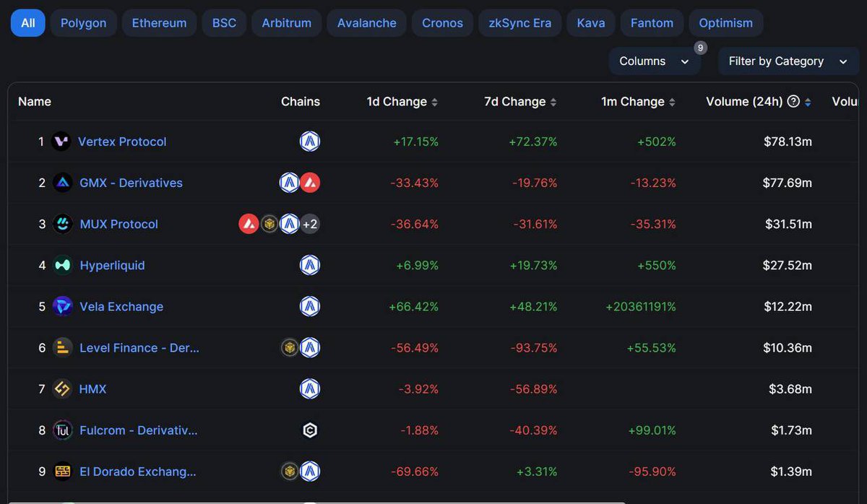Switch to the Avalanche chain tab
Viewport: 867px width, 504px height.
click(x=367, y=23)
